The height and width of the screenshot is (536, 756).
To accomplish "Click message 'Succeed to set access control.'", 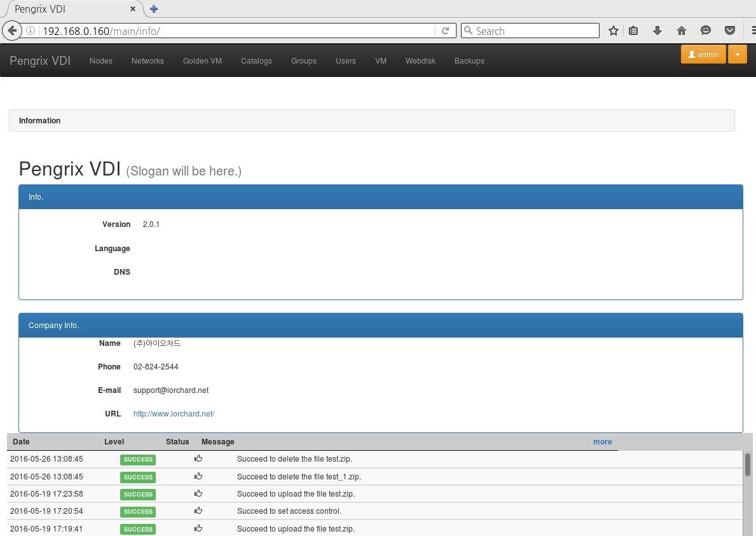I will [x=289, y=511].
